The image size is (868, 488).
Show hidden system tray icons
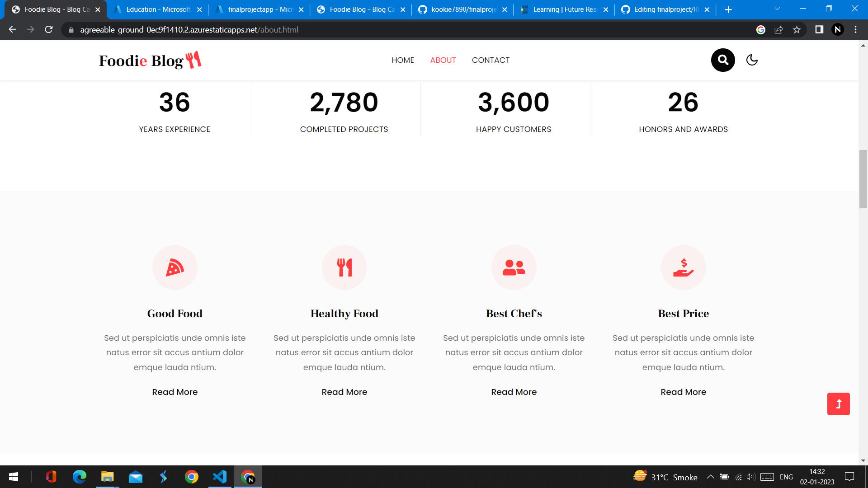pos(710,477)
